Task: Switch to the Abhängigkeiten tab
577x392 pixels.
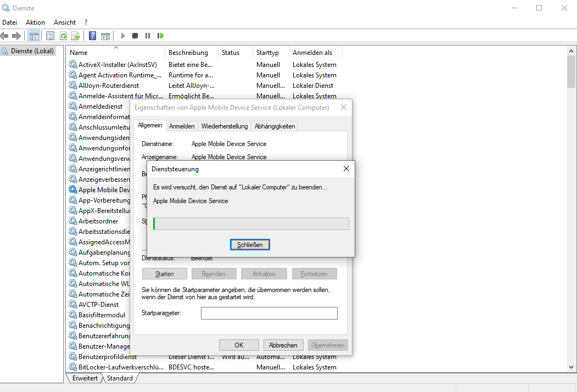Action: pyautogui.click(x=275, y=126)
